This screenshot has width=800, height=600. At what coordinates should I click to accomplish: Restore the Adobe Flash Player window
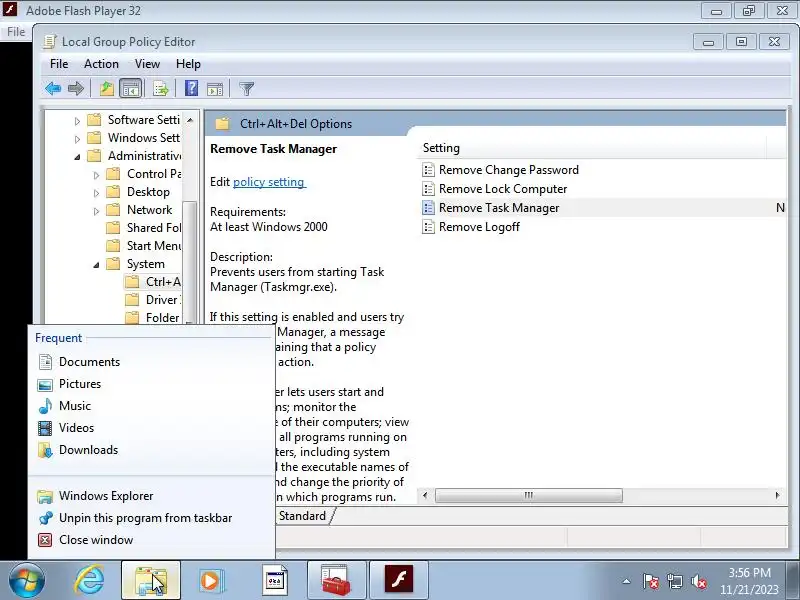coord(749,11)
